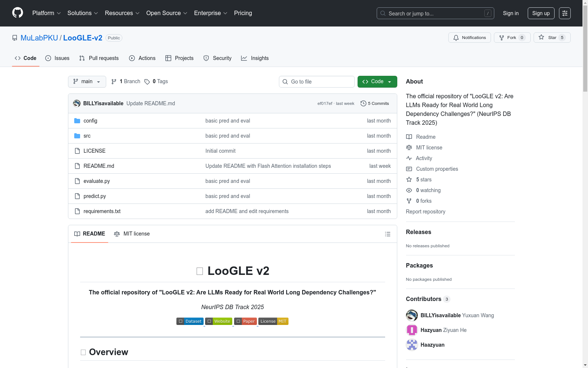Viewport: 588px width, 368px height.
Task: Expand the Open Source menu
Action: click(167, 13)
